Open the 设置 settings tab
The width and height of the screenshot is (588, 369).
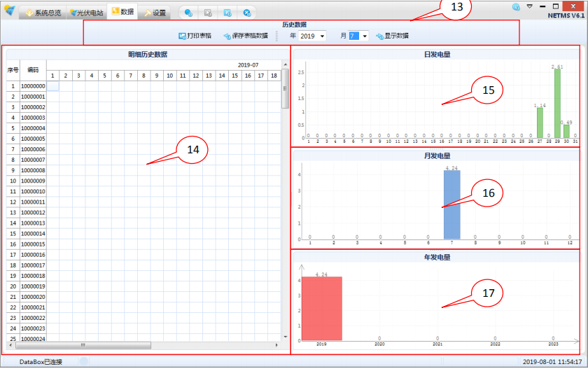155,13
